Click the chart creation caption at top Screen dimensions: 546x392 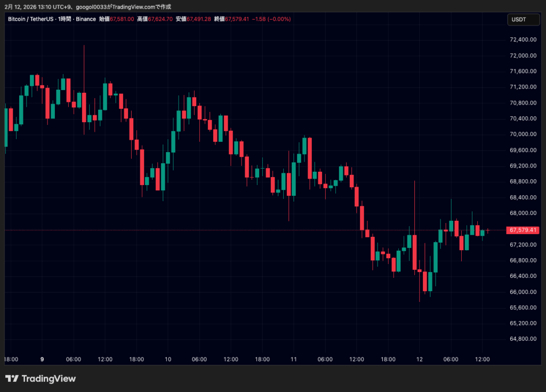pos(87,6)
